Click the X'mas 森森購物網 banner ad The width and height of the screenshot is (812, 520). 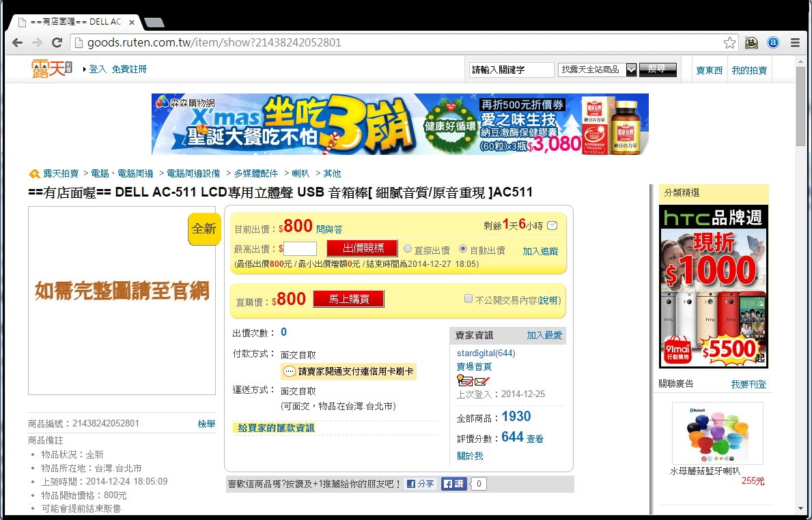400,124
